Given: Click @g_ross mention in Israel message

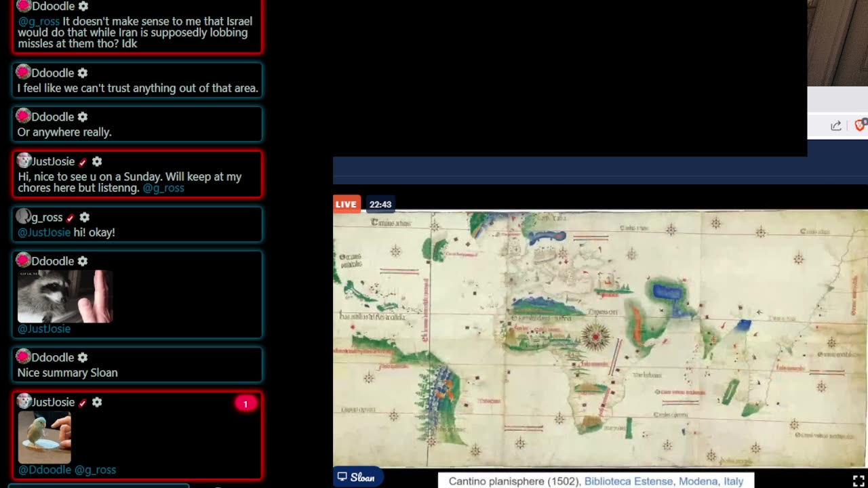Looking at the screenshot, I should click(39, 21).
